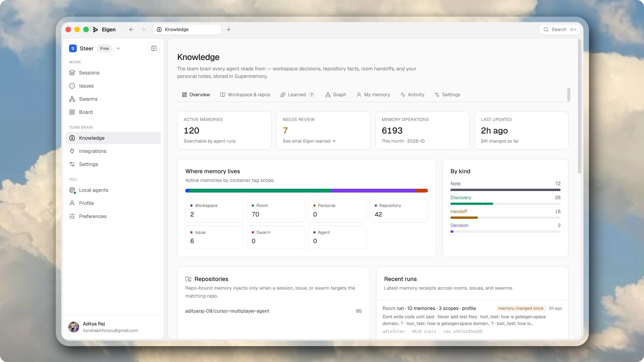Open the Settings tab in Knowledge

click(447, 95)
